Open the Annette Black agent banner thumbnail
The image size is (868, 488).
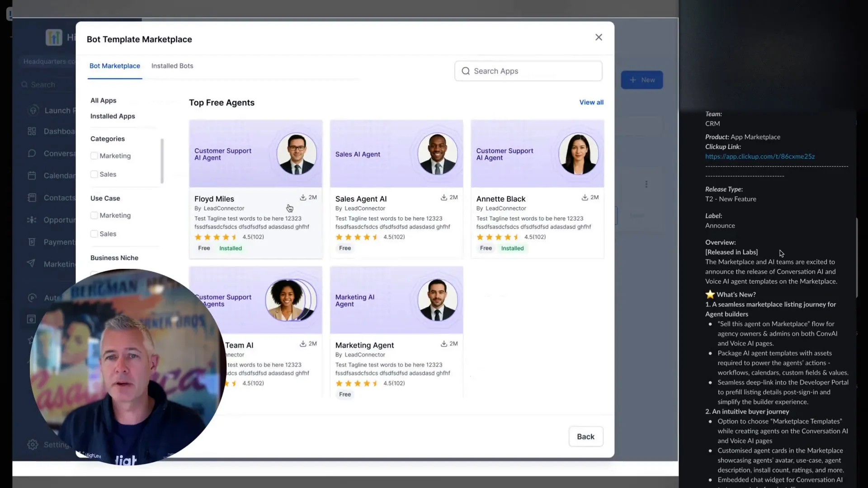(x=538, y=154)
